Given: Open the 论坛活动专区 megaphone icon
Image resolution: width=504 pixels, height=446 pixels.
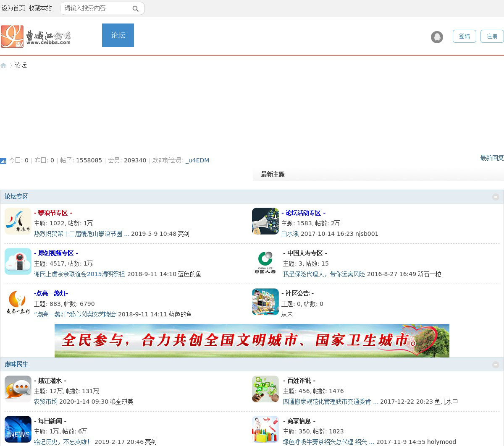Looking at the screenshot, I should click(265, 221).
